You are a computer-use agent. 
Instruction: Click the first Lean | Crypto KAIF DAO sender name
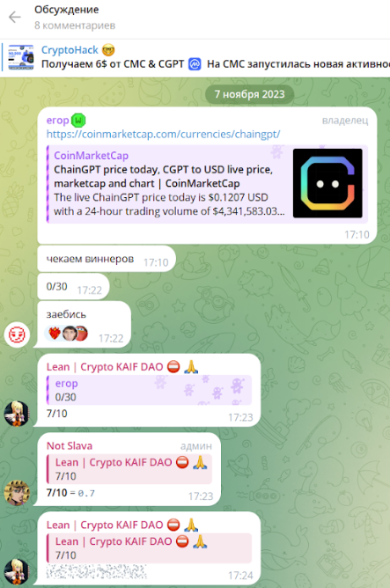coord(105,367)
